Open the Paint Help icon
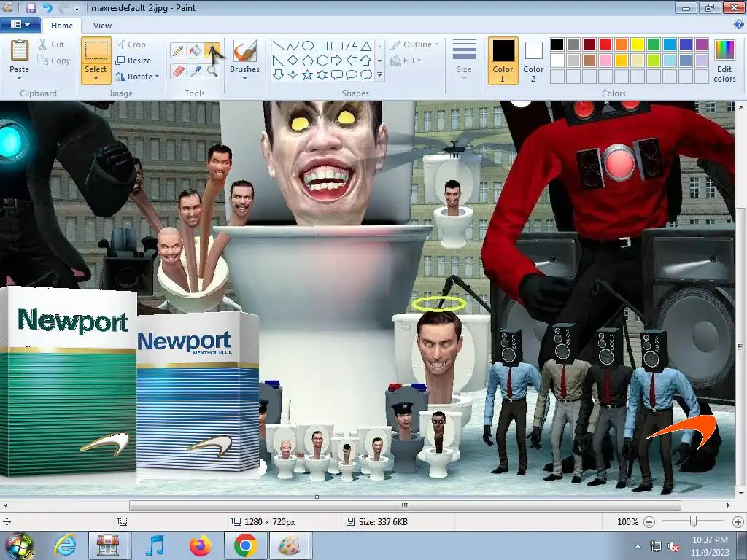The width and height of the screenshot is (747, 560). (740, 24)
